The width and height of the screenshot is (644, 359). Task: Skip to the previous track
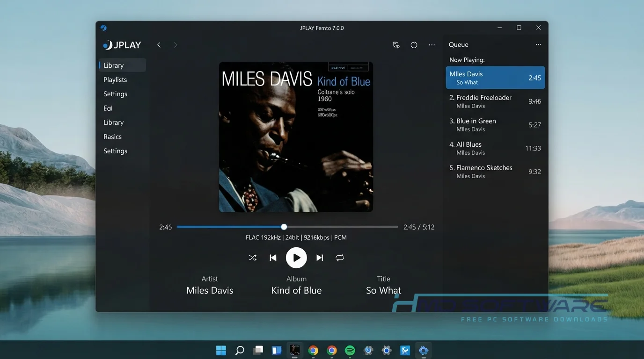[x=273, y=258]
